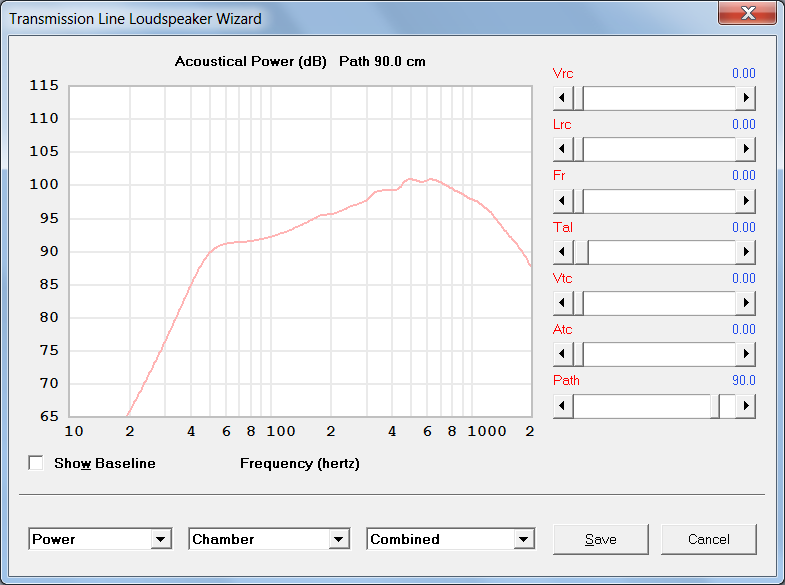Click the Vtc slider right arrow
This screenshot has width=785, height=585.
click(745, 303)
